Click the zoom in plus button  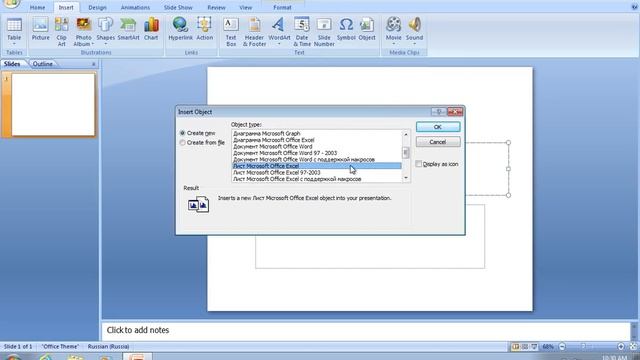coord(621,347)
